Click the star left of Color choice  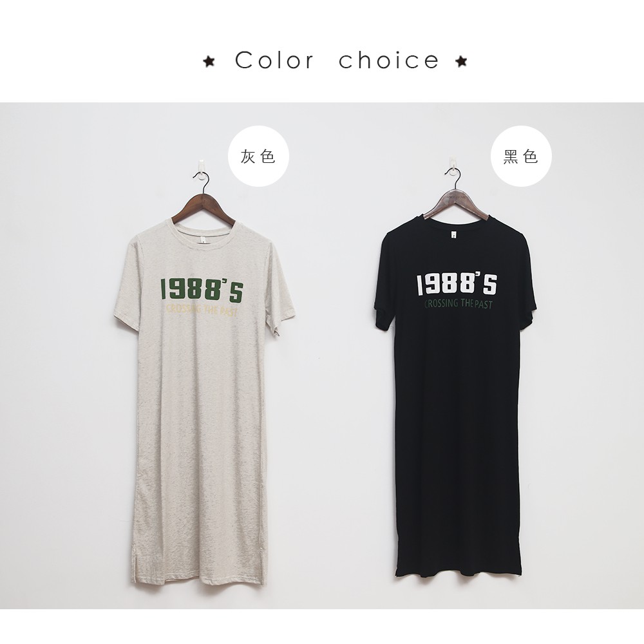[x=209, y=62]
